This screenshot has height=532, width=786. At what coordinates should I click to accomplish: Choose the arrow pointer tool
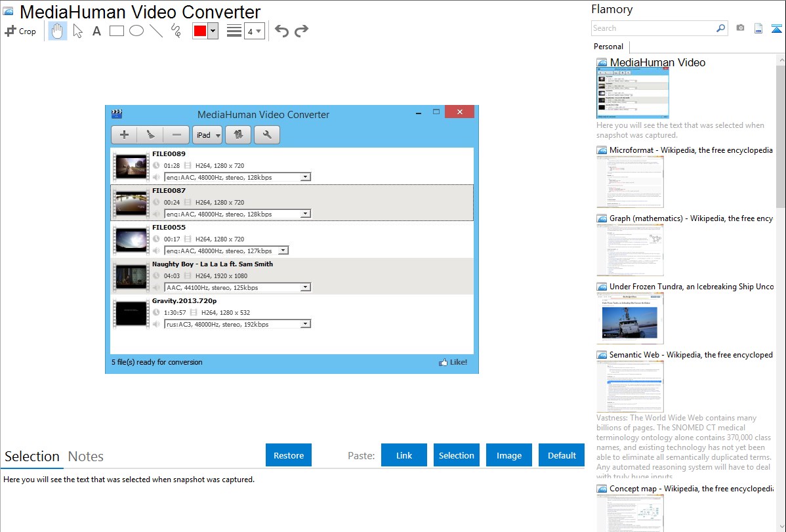(x=77, y=31)
